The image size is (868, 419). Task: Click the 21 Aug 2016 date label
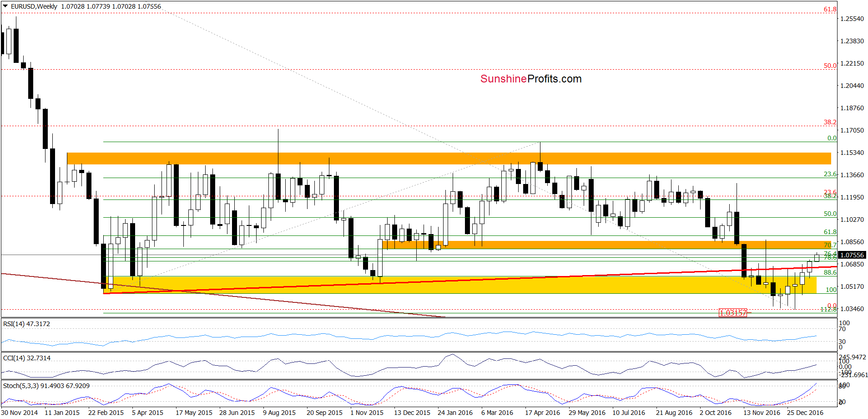[x=674, y=413]
